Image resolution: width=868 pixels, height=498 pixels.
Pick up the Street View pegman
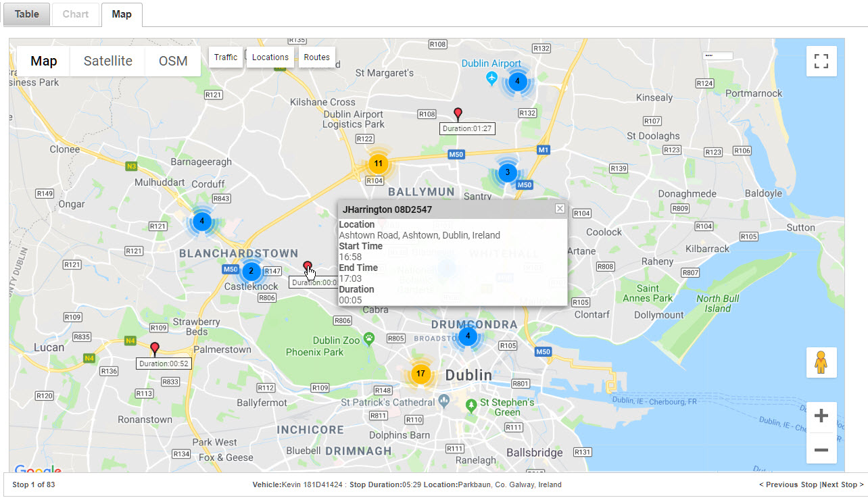[821, 362]
